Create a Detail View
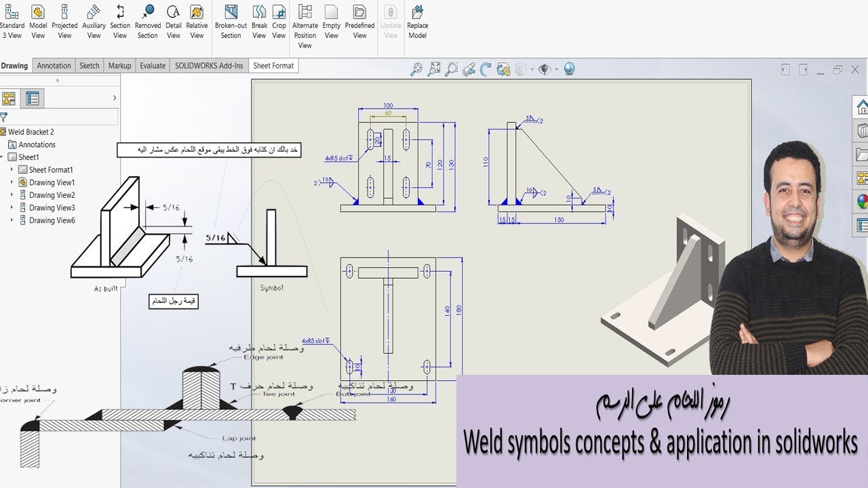This screenshot has width=868, height=488. (x=174, y=21)
